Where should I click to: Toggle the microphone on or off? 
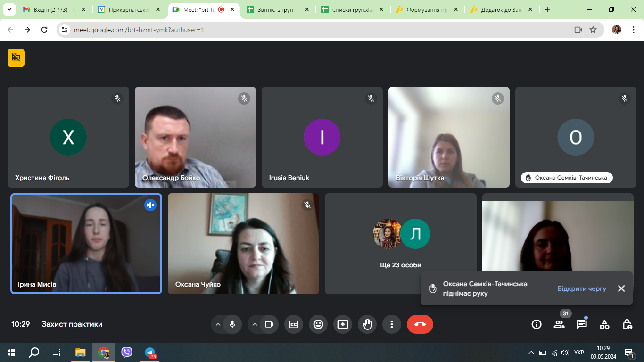point(232,324)
